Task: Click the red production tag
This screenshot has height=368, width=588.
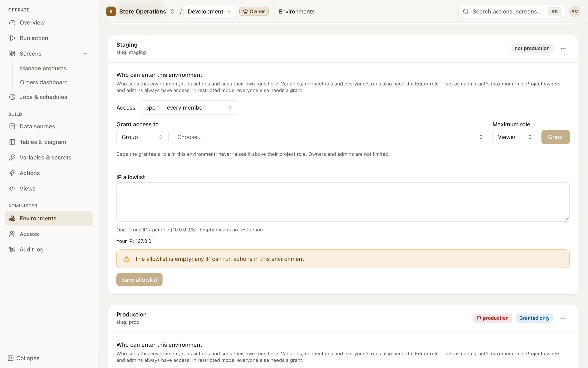Action: [x=492, y=318]
